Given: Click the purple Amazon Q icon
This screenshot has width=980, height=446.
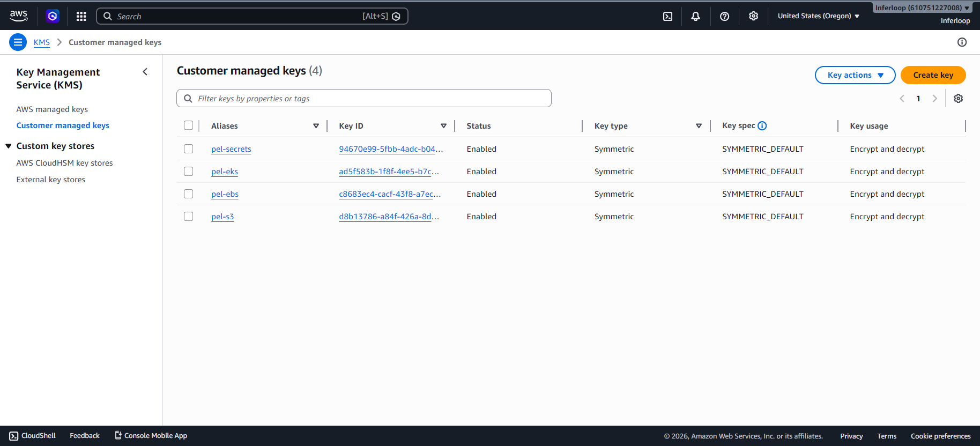Looking at the screenshot, I should click(x=53, y=16).
